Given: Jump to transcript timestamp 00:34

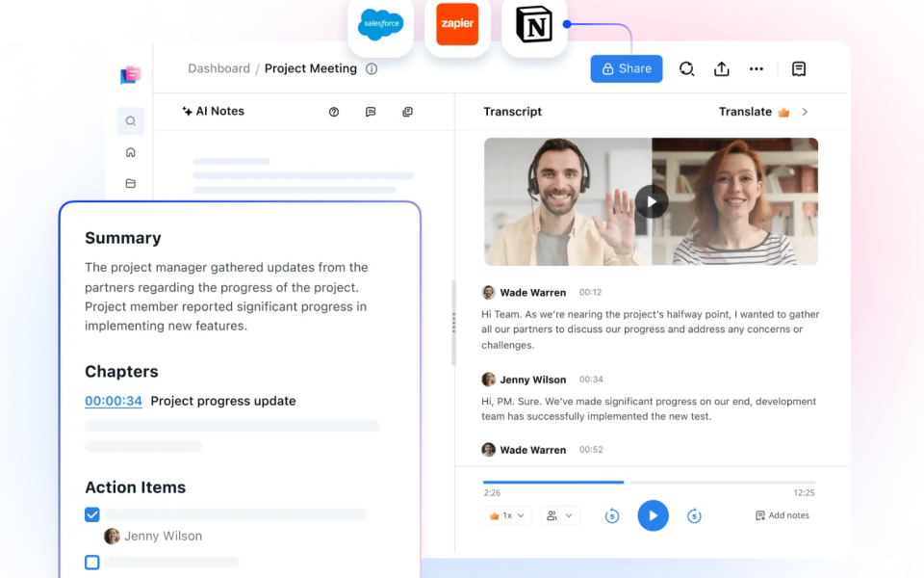Looking at the screenshot, I should click(x=591, y=380).
